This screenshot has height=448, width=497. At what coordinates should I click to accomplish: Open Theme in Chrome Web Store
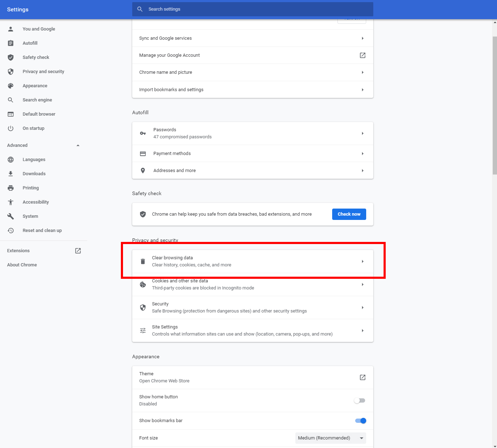pos(362,377)
